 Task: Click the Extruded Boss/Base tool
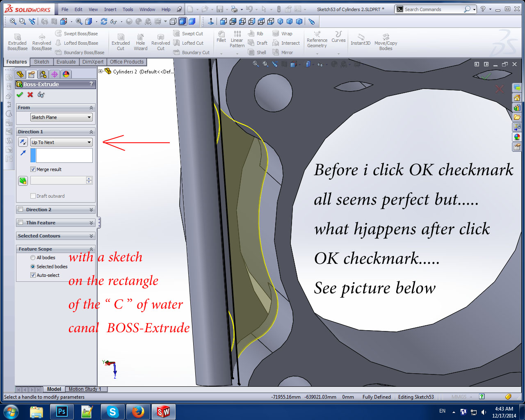tap(17, 43)
